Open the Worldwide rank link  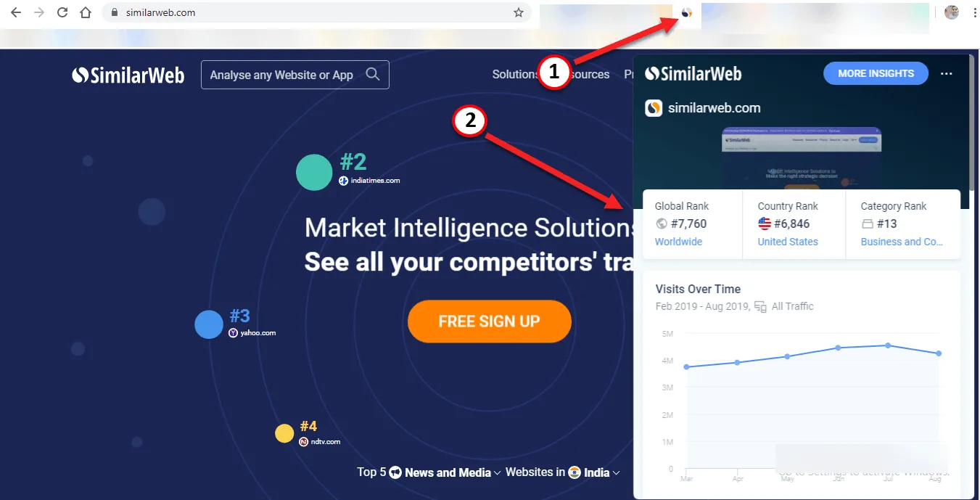[678, 242]
